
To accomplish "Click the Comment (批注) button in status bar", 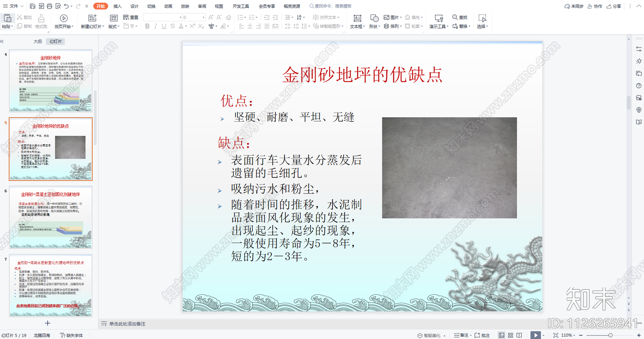I will 482,335.
